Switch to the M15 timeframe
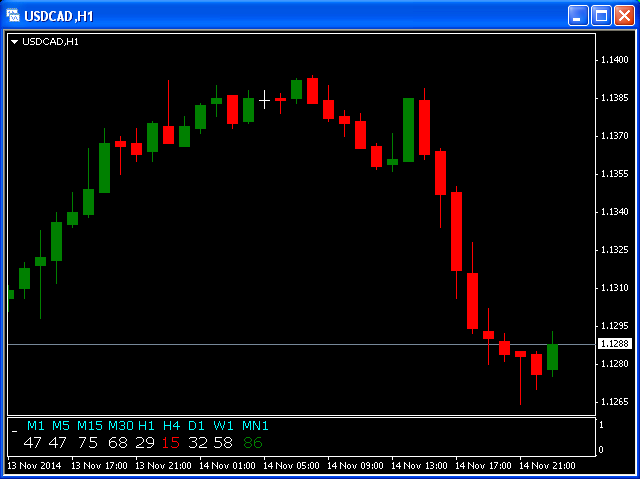Image resolution: width=640 pixels, height=480 pixels. [89, 426]
